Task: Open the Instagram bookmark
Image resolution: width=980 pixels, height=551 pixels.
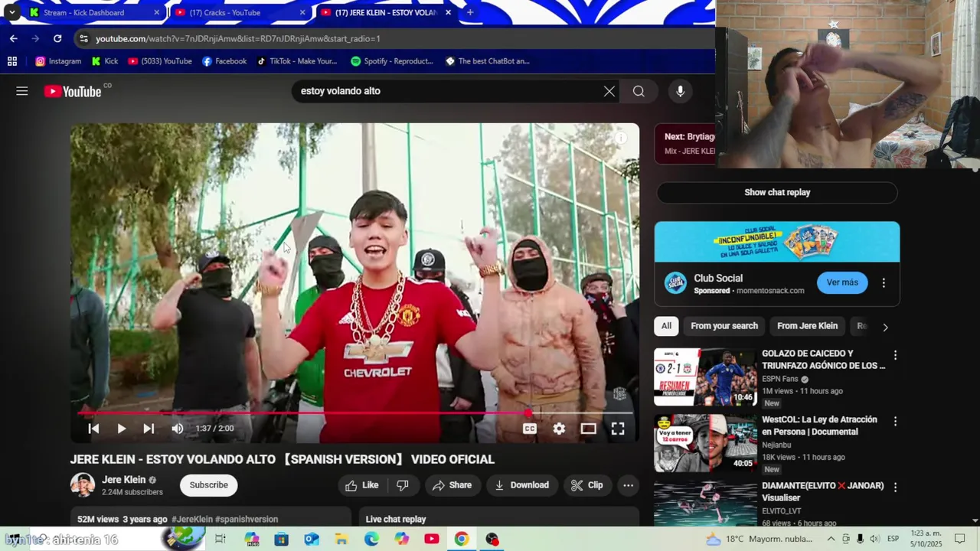Action: click(57, 61)
